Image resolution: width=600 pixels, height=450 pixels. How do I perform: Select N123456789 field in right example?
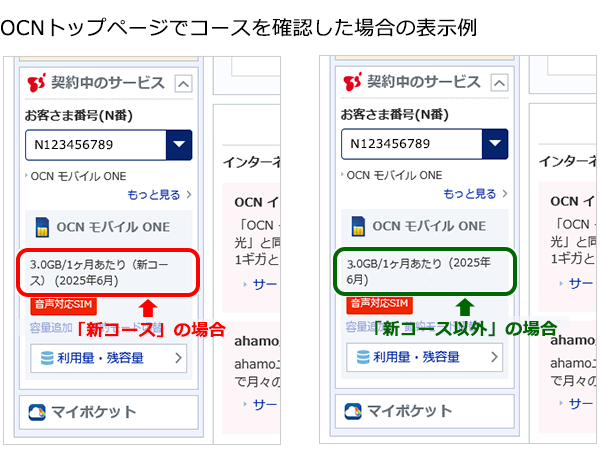click(425, 144)
